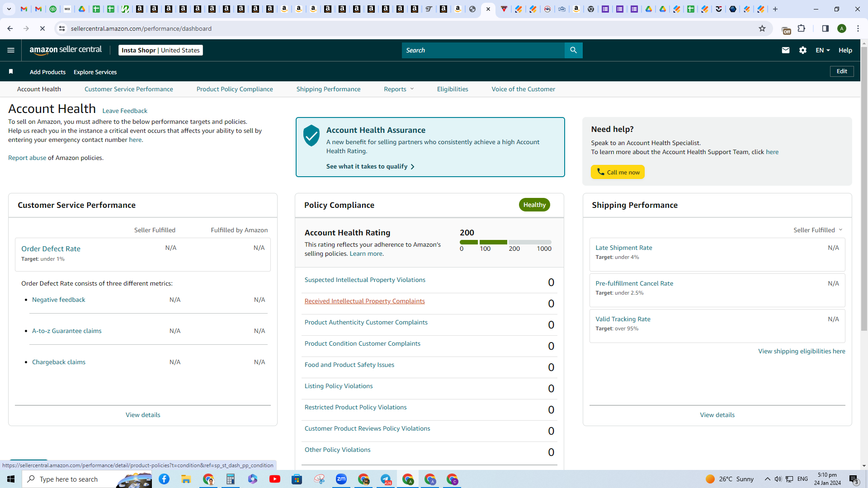This screenshot has height=488, width=868.
Task: Open Chargeback claims link
Action: tap(59, 362)
